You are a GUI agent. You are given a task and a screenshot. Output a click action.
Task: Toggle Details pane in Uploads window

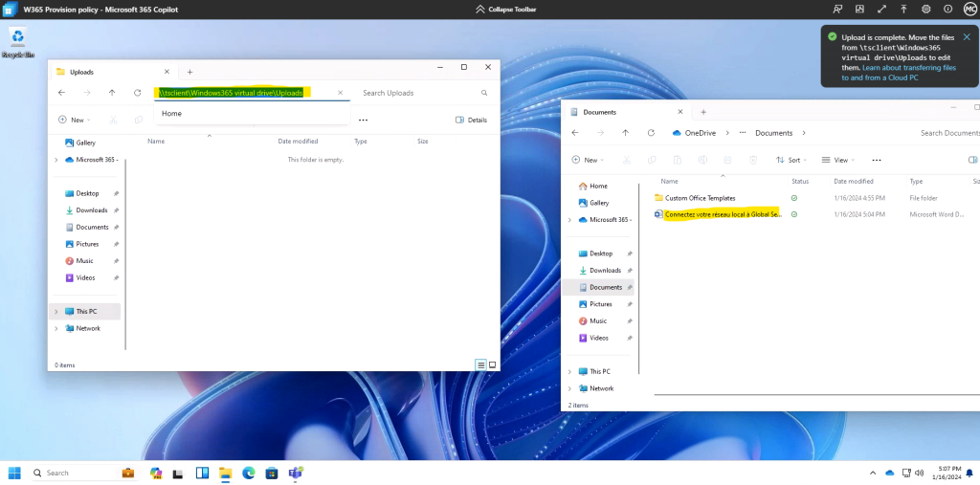coord(471,120)
